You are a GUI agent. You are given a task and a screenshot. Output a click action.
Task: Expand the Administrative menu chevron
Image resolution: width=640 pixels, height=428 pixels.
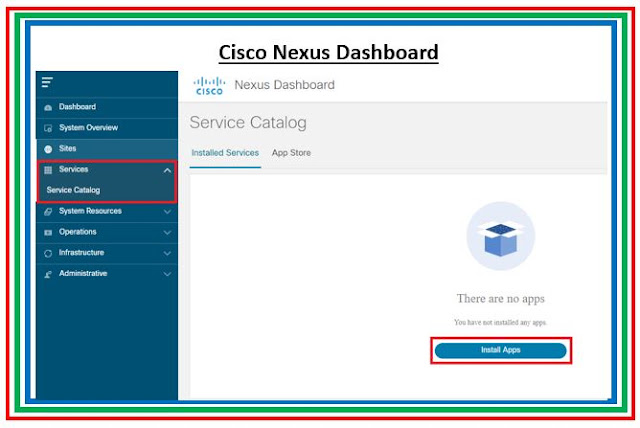point(167,274)
